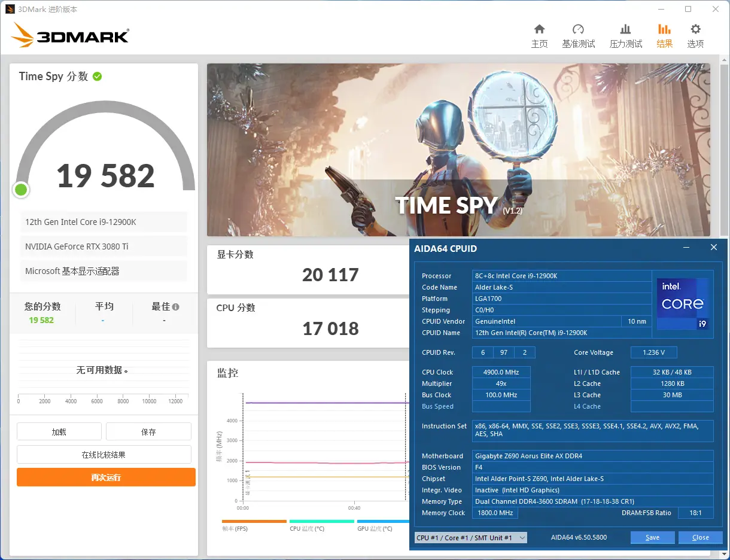Open the Home (主页) tab

coord(539,36)
